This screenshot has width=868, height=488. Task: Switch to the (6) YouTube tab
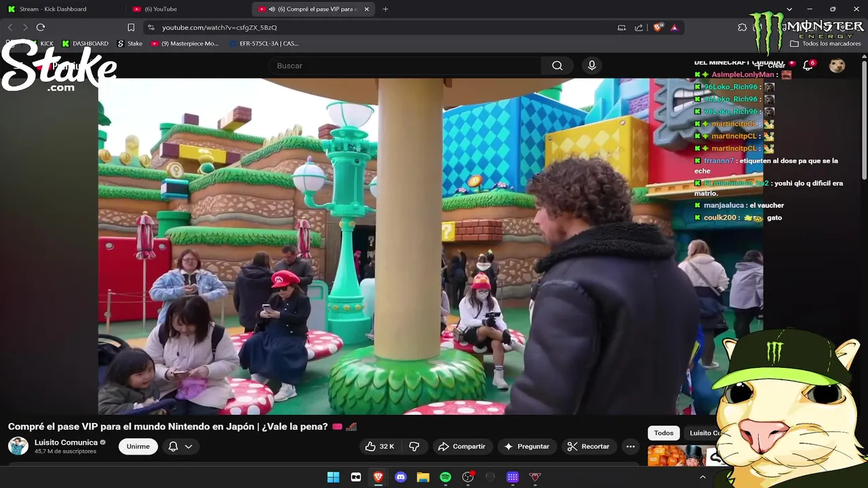(189, 9)
